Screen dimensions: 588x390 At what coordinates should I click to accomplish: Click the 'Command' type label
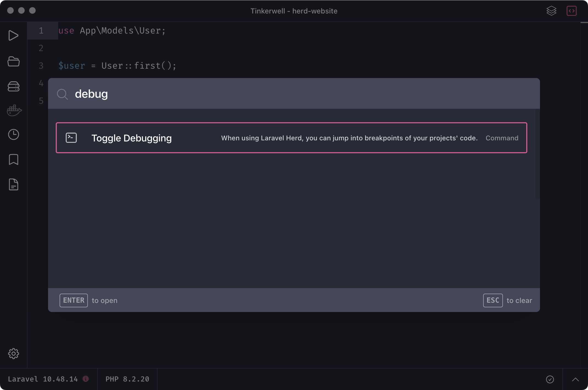[502, 138]
